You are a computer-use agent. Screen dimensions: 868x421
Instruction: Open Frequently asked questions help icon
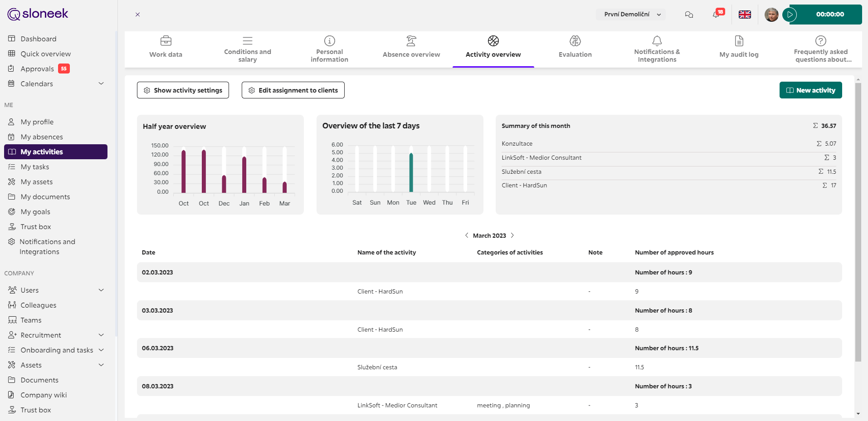(x=820, y=41)
